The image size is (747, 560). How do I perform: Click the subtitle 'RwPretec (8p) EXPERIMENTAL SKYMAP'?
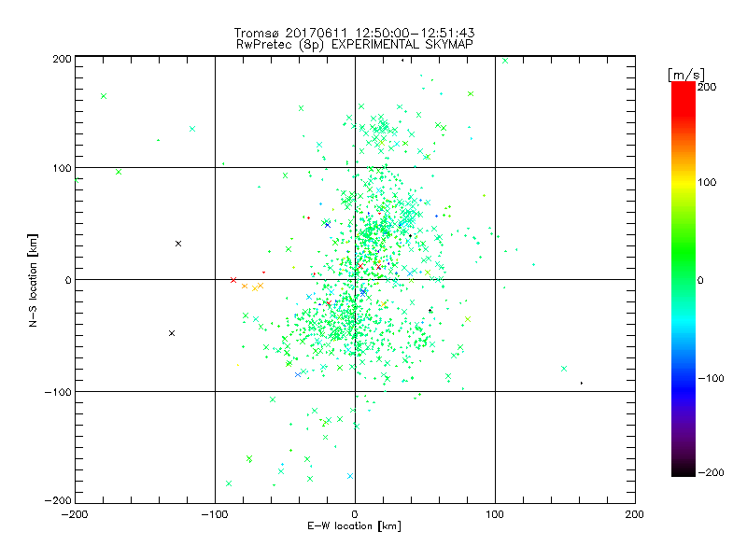[355, 45]
